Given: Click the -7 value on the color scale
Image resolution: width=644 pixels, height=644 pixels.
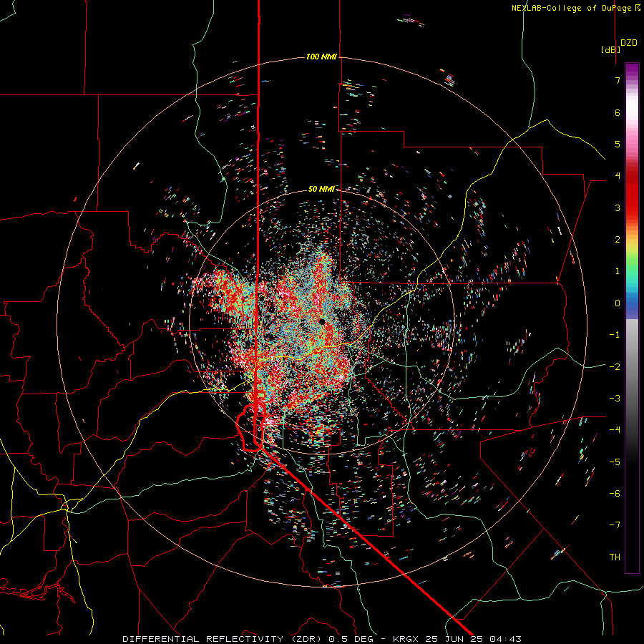Looking at the screenshot, I should click(x=615, y=525).
